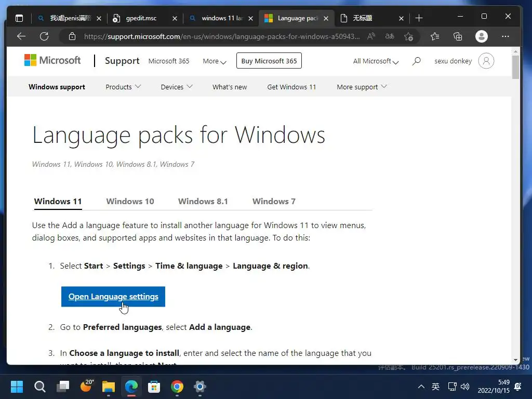Switch to the windows 11 search tab
The image size is (532, 399).
(x=222, y=18)
